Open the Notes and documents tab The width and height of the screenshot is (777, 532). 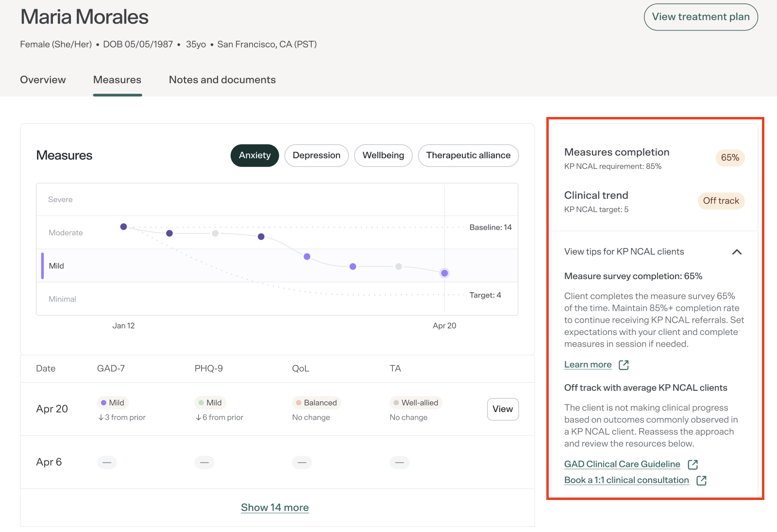point(222,80)
